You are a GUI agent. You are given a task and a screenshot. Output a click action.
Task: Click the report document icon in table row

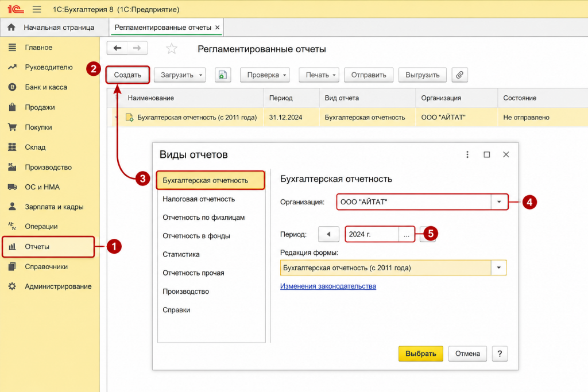(x=129, y=117)
